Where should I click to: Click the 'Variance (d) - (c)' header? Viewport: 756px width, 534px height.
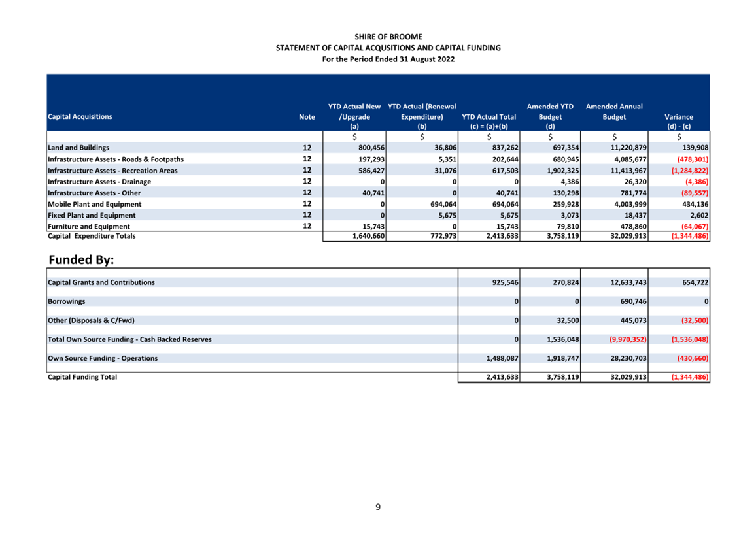pyautogui.click(x=679, y=122)
